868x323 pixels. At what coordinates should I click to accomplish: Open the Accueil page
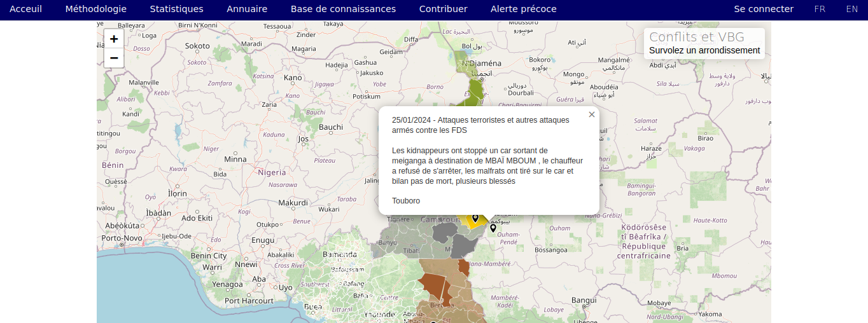[25, 9]
